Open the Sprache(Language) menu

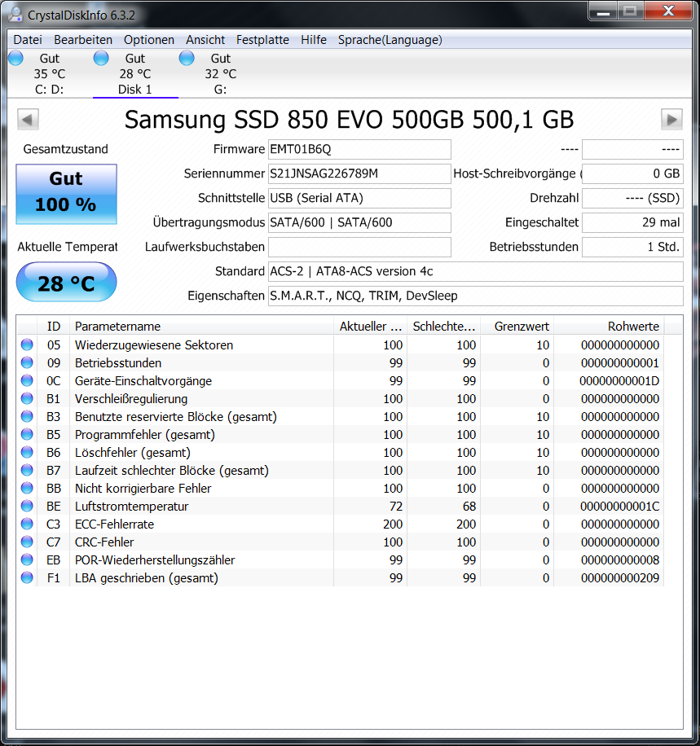click(x=390, y=40)
